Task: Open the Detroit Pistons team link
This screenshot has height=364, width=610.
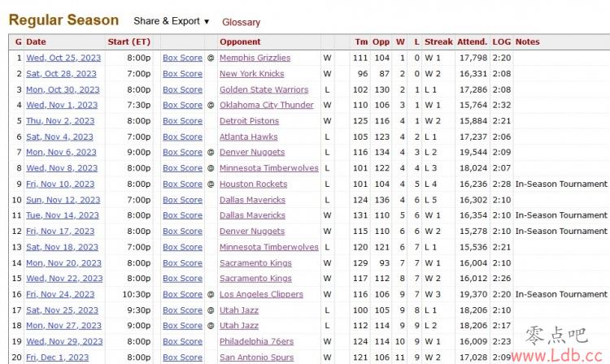Action: [x=249, y=121]
